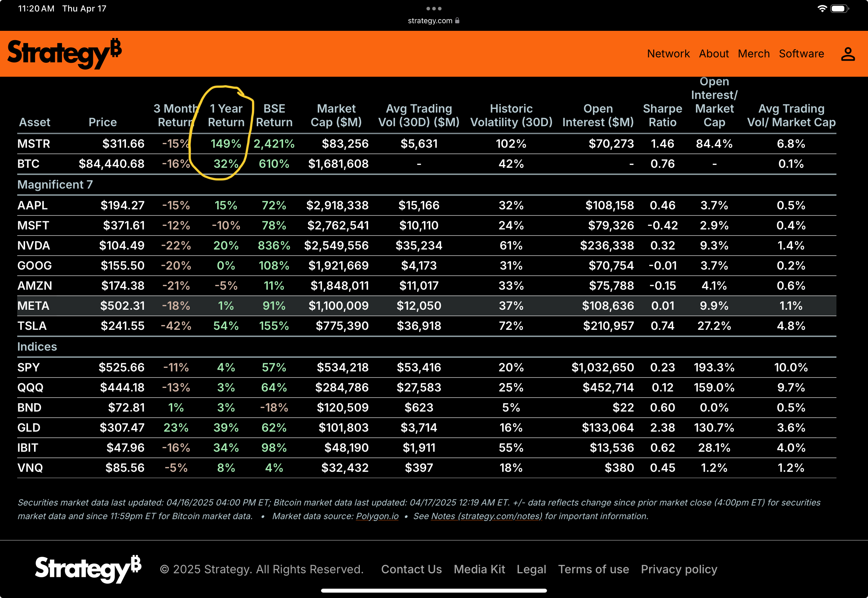
Task: Select the GLD asset row label
Action: (29, 427)
